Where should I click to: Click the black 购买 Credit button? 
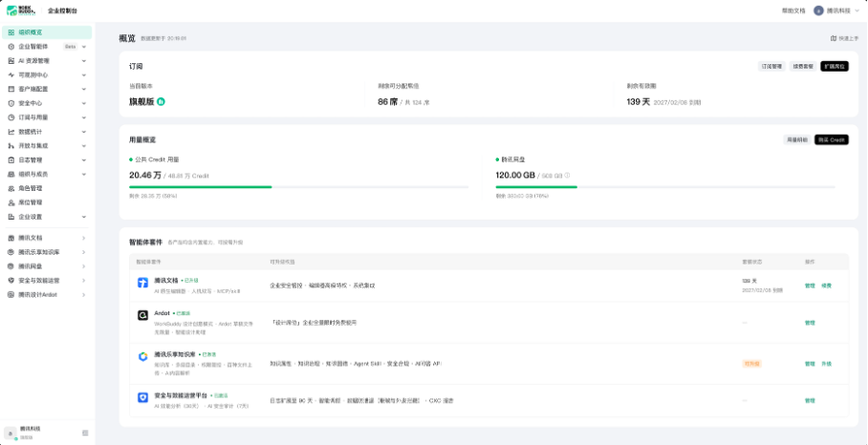[832, 139]
